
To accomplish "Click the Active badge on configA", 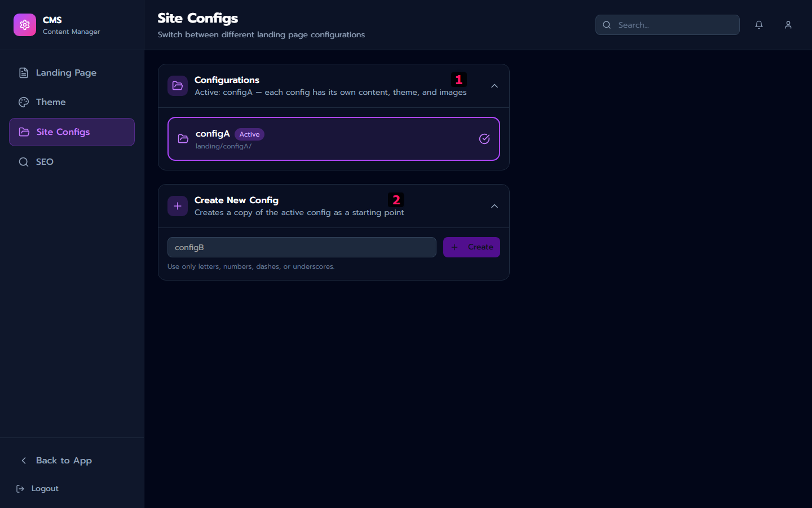I will click(x=249, y=134).
